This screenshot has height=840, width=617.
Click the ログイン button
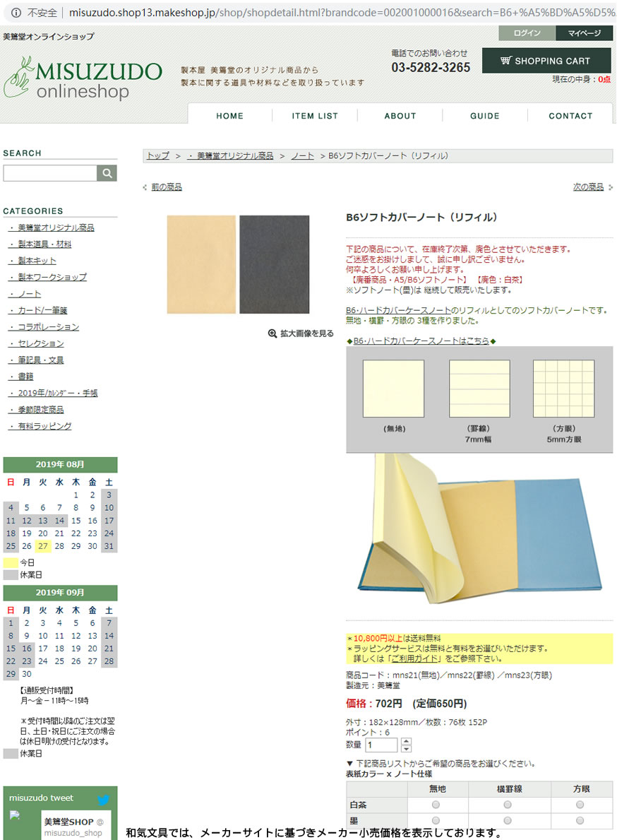[x=527, y=33]
